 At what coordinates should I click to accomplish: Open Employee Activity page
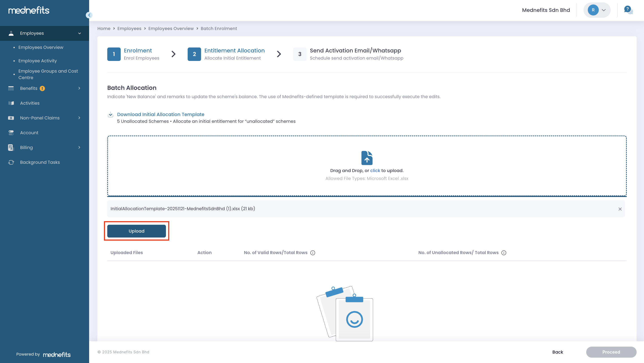(37, 61)
